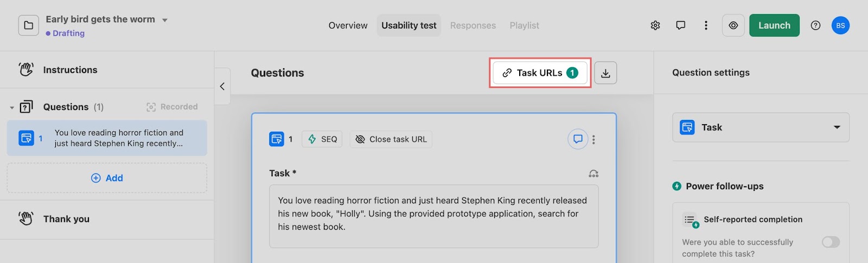
Task: Open the three-dot more options in header
Action: pyautogui.click(x=706, y=25)
